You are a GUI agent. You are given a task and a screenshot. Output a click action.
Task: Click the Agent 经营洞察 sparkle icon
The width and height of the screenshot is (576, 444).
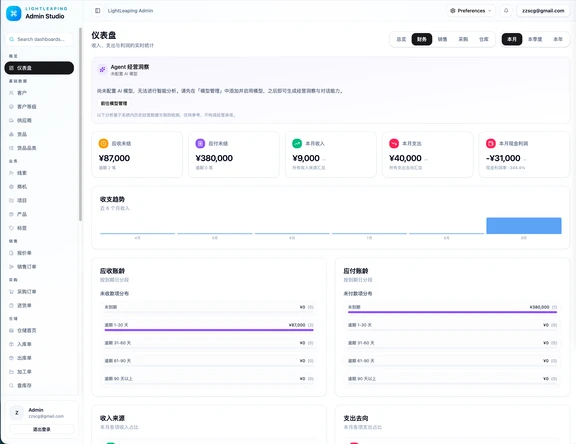click(102, 69)
